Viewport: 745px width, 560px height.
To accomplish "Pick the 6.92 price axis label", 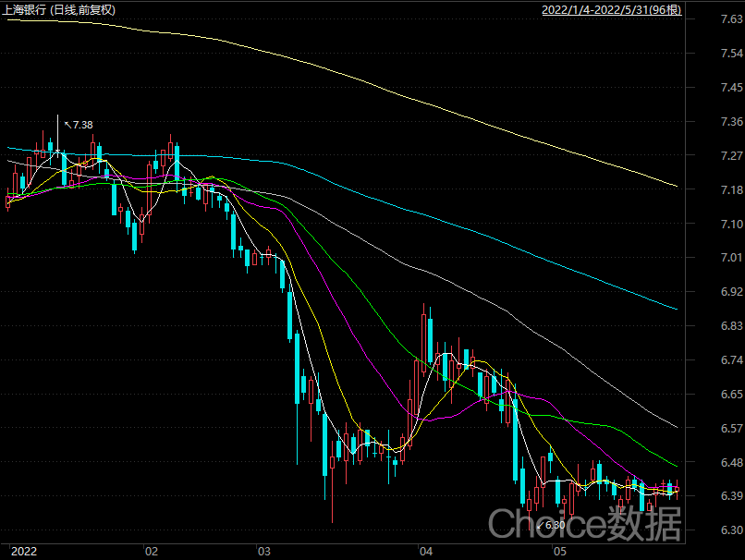I will tap(731, 292).
